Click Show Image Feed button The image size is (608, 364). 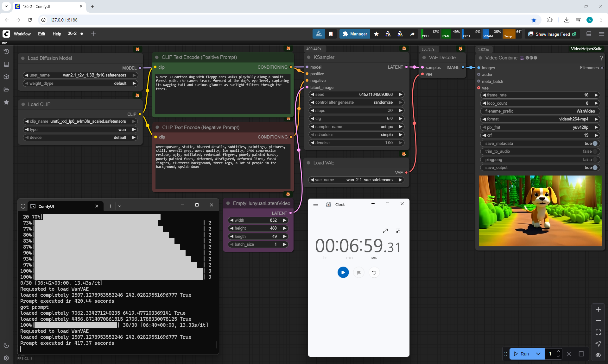tap(552, 34)
